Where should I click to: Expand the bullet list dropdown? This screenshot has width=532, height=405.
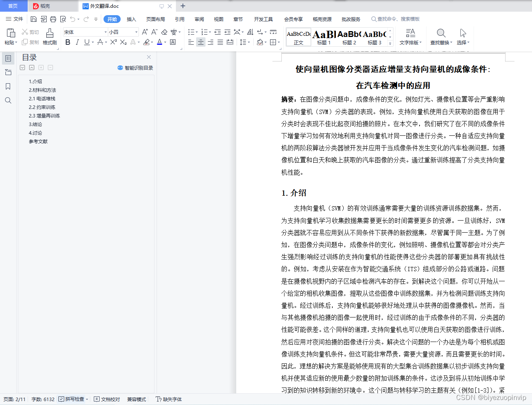coord(197,32)
